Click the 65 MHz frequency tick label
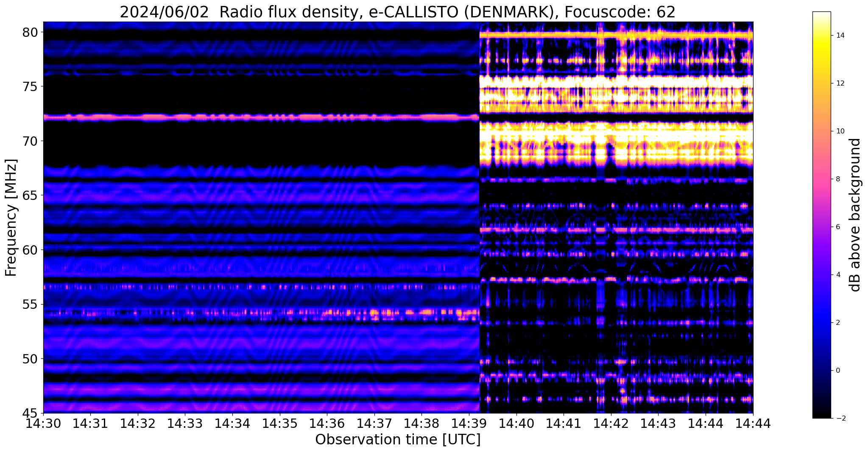 click(x=30, y=196)
